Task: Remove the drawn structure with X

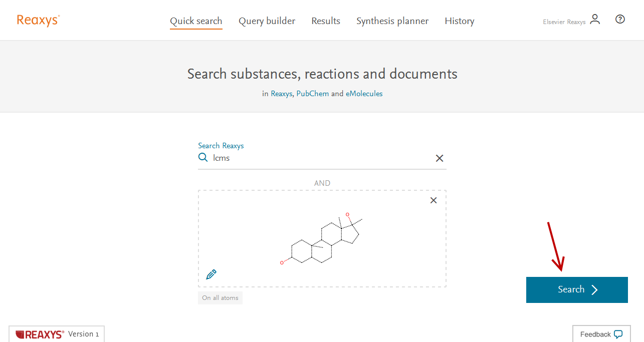Action: pyautogui.click(x=434, y=200)
